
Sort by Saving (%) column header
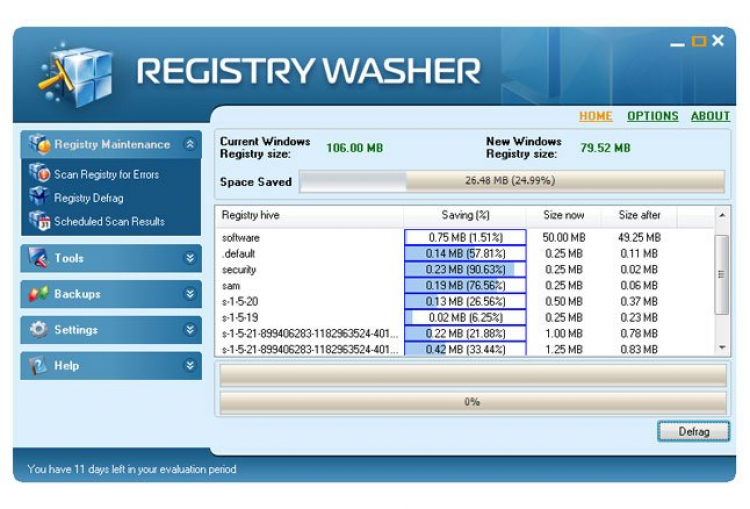click(x=465, y=215)
